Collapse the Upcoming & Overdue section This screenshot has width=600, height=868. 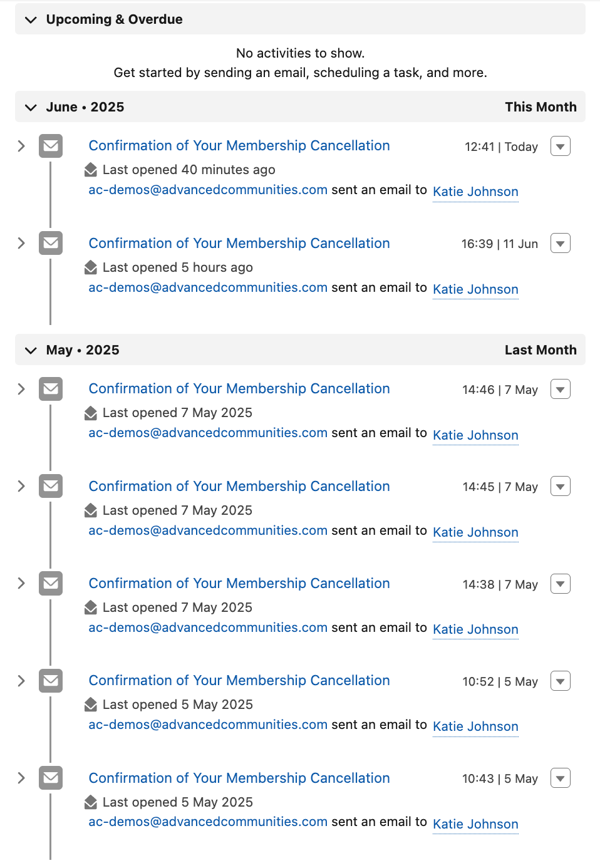(x=31, y=20)
